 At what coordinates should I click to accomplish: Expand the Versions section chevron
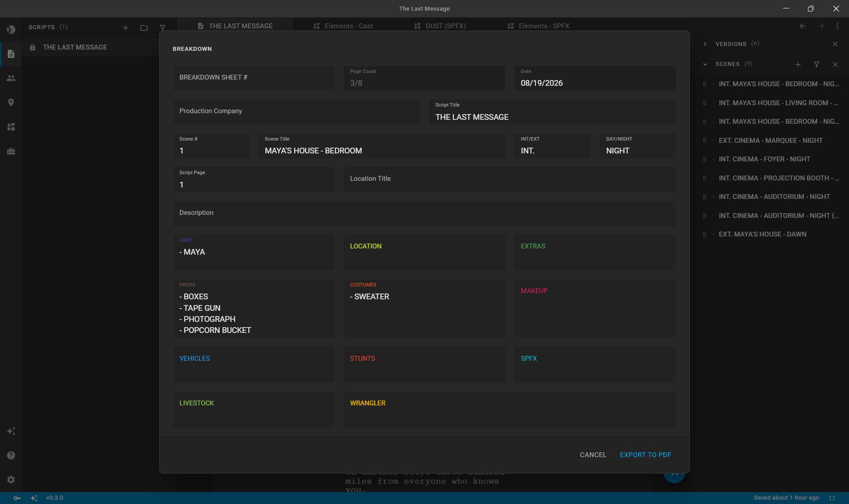(x=705, y=44)
